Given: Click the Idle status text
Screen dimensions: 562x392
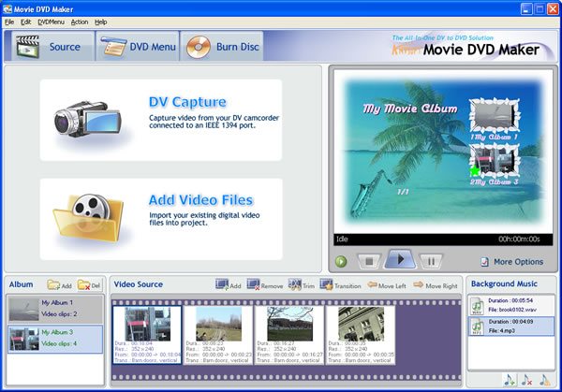Looking at the screenshot, I should 342,239.
